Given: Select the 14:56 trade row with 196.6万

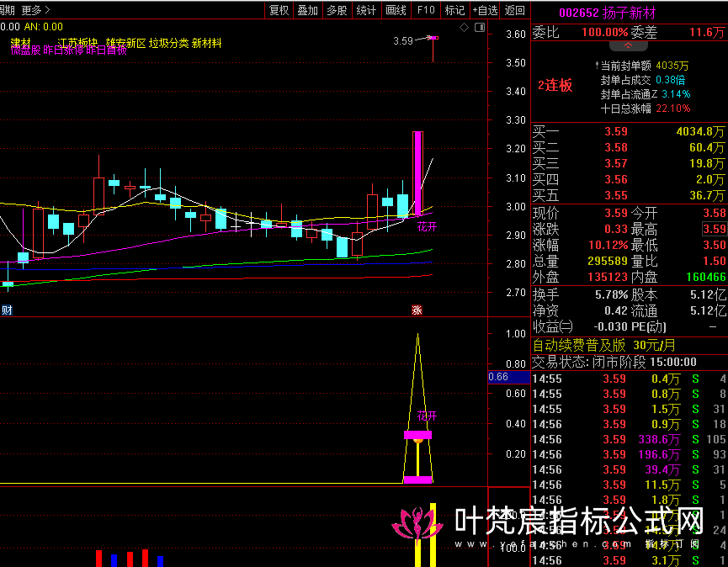Looking at the screenshot, I should click(629, 454).
